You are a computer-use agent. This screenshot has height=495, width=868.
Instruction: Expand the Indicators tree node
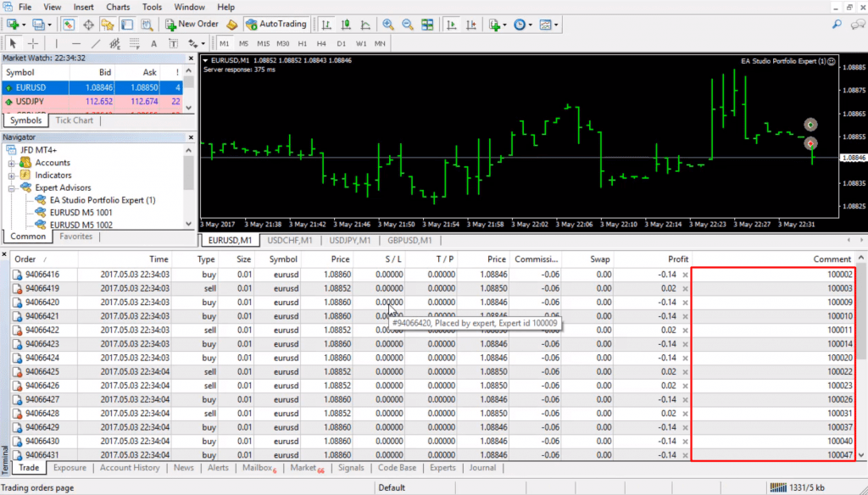click(13, 175)
